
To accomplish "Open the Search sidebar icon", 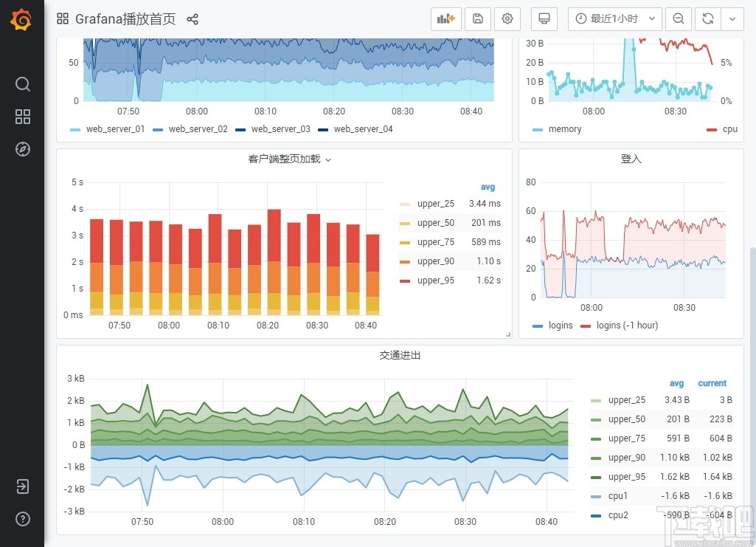I will pos(21,84).
